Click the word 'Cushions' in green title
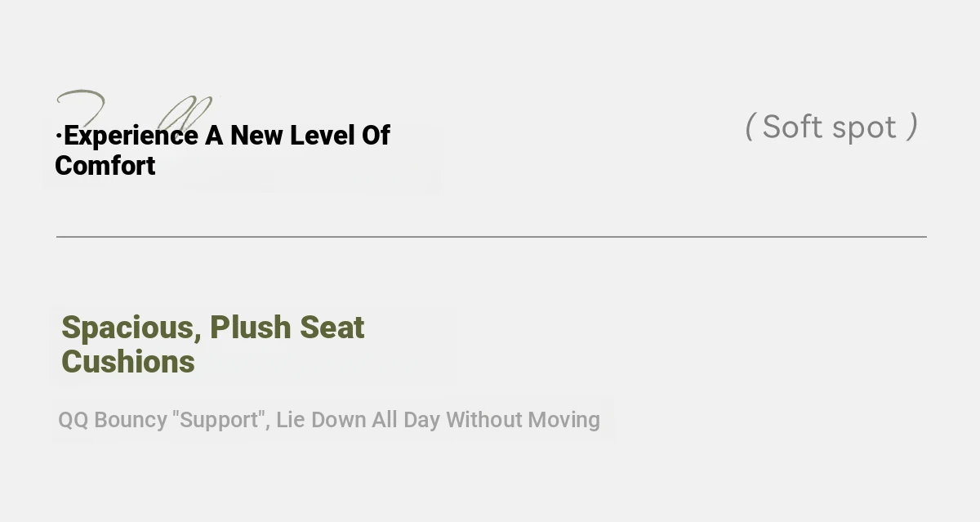The image size is (980, 522). click(128, 361)
